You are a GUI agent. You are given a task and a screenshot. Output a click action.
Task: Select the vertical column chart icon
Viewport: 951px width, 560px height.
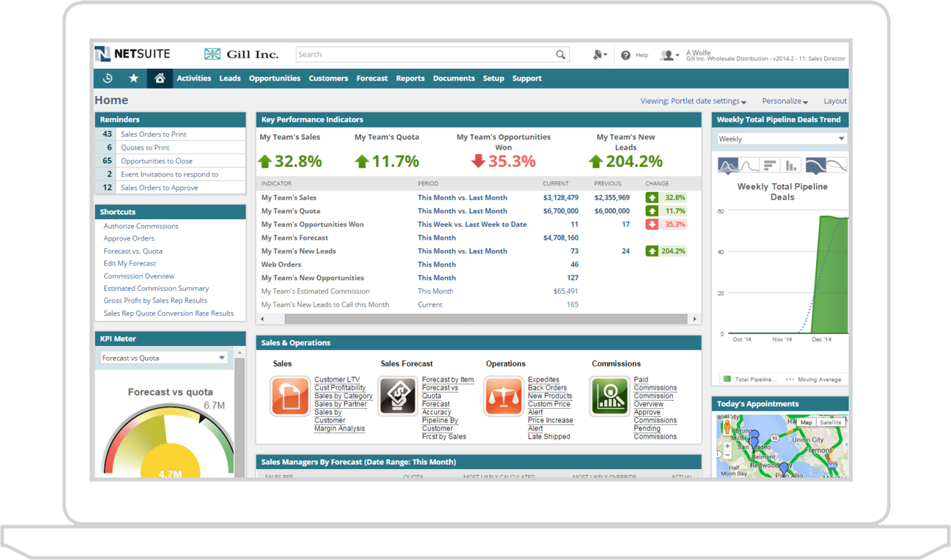(791, 165)
